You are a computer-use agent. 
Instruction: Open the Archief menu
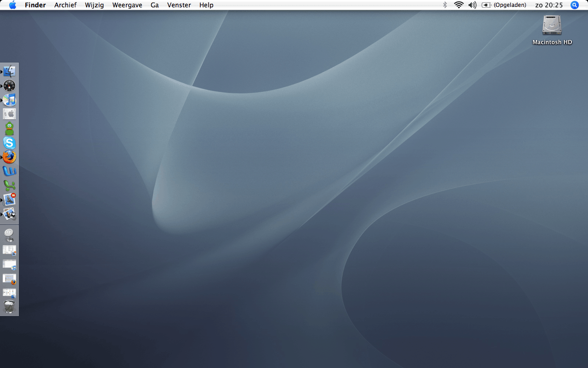pyautogui.click(x=65, y=5)
